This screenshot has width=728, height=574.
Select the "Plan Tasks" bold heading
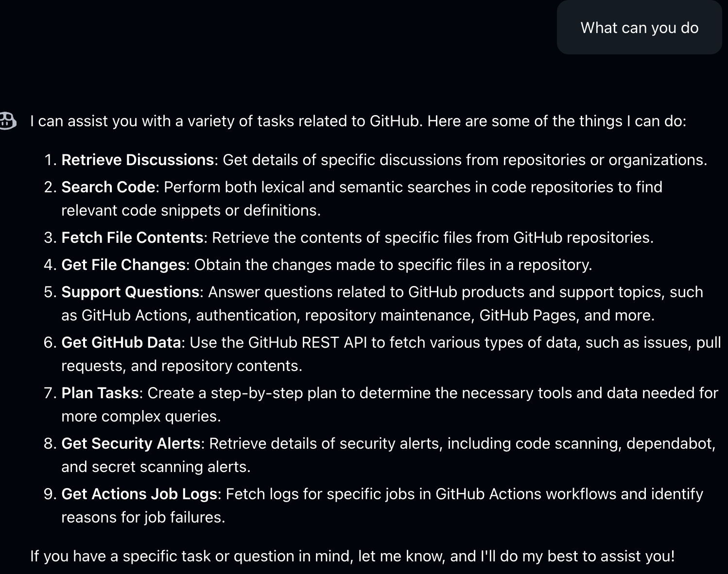point(100,393)
